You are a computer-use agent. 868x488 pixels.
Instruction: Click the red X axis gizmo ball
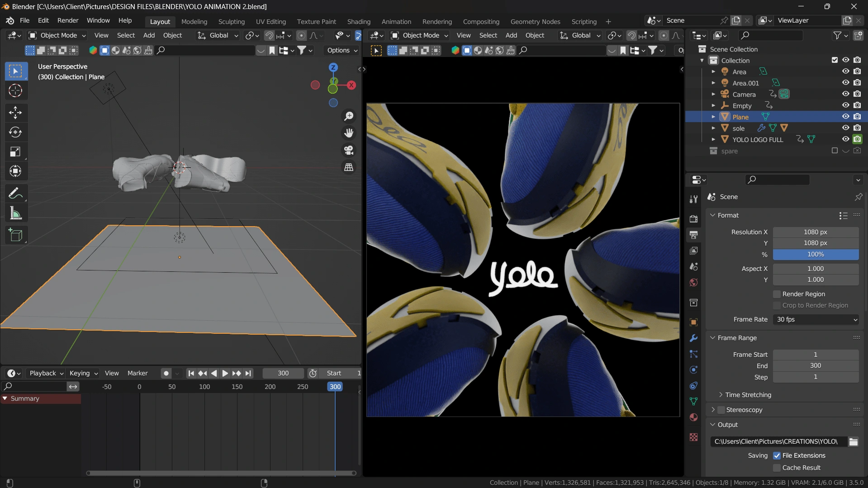351,85
